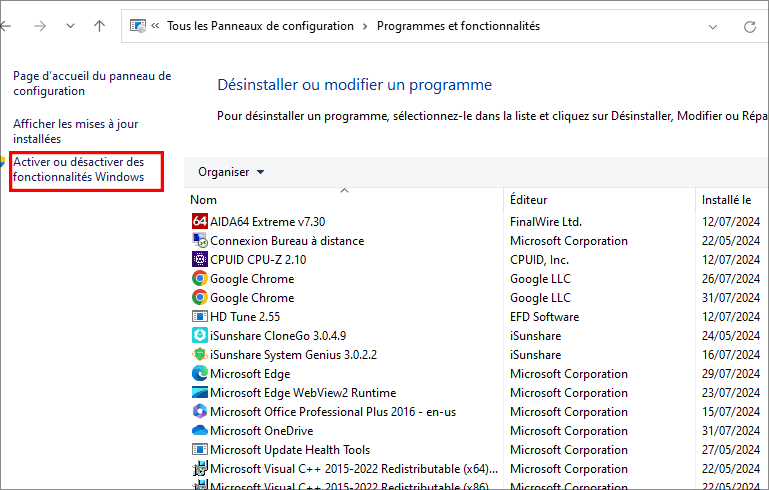Sort the list by Nom column
Viewport: 769px width, 490px height.
pos(204,200)
